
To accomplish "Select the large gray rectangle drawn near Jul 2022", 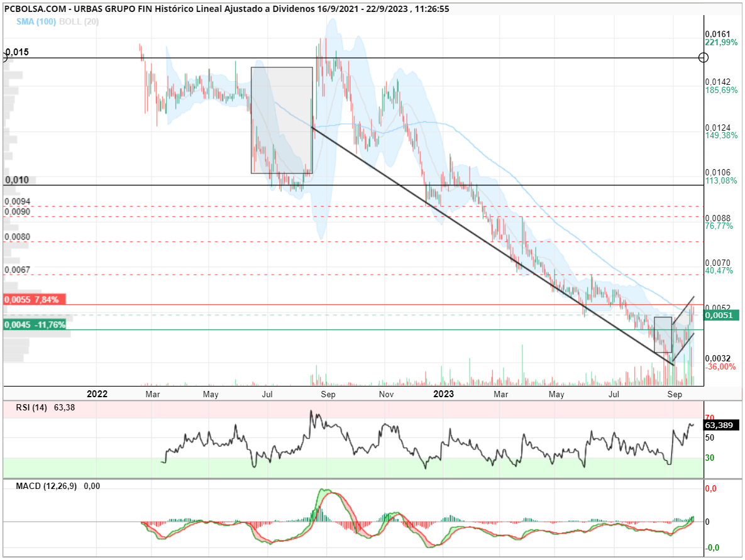I will (x=282, y=120).
